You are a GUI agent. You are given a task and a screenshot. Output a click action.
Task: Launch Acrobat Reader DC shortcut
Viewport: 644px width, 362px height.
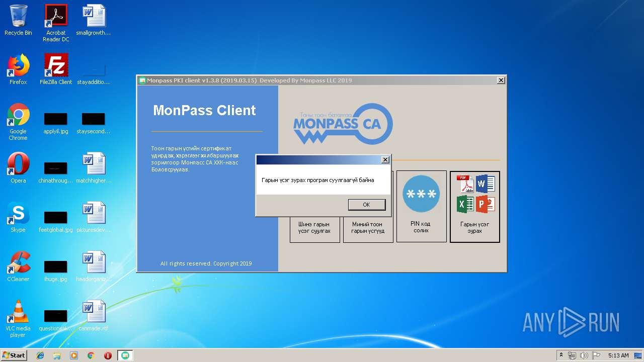56,23
